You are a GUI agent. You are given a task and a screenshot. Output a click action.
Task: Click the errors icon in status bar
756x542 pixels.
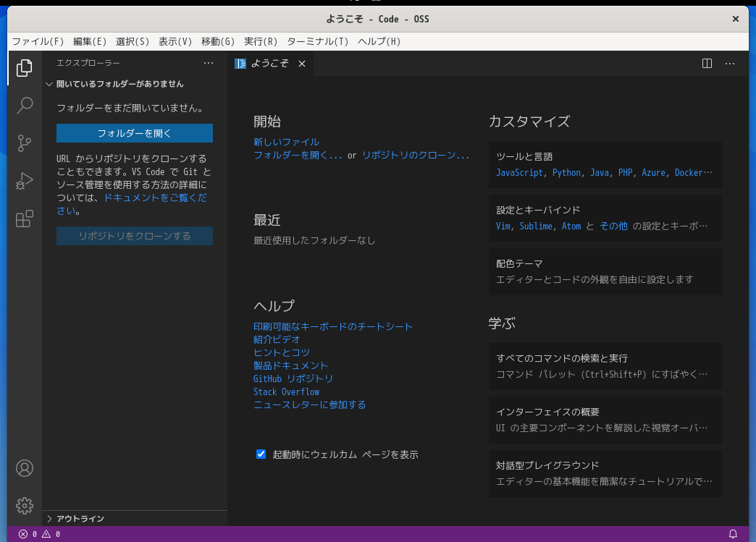coord(23,534)
